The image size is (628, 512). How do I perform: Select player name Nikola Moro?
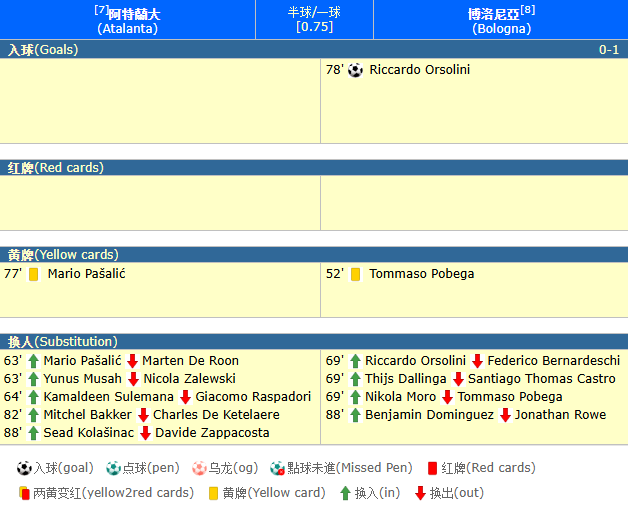(x=401, y=397)
